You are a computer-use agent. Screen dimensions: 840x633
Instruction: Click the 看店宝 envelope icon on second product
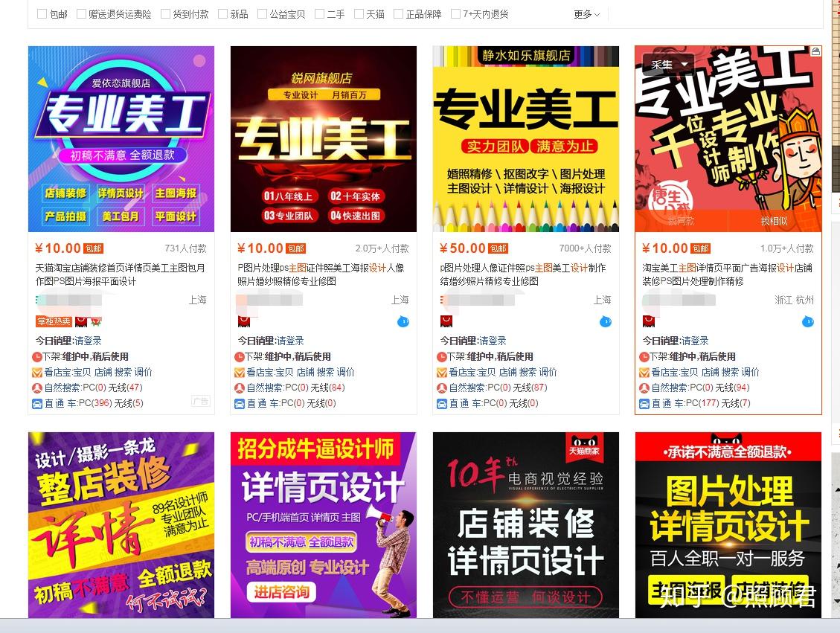[x=240, y=372]
